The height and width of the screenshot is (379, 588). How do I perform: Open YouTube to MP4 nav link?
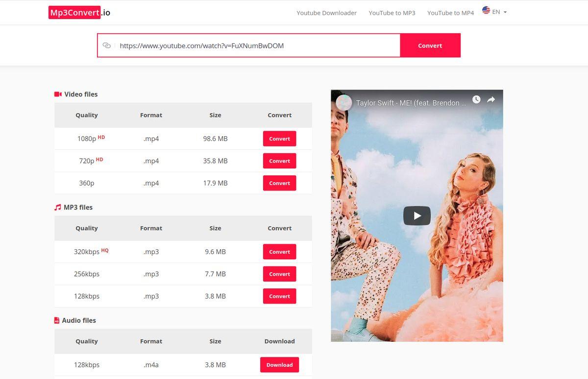451,13
